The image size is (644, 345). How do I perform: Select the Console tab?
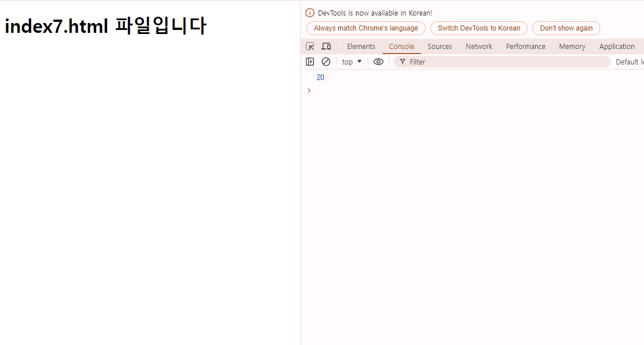(401, 47)
